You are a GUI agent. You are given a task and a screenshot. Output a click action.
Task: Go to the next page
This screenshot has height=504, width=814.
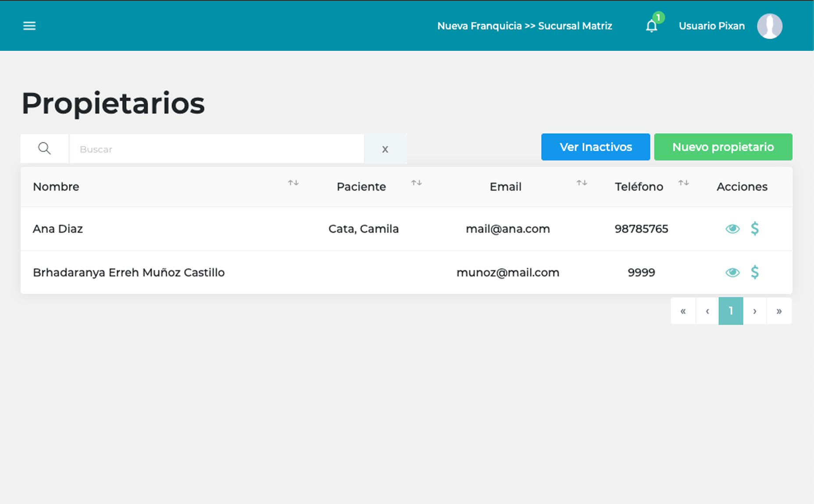(754, 311)
